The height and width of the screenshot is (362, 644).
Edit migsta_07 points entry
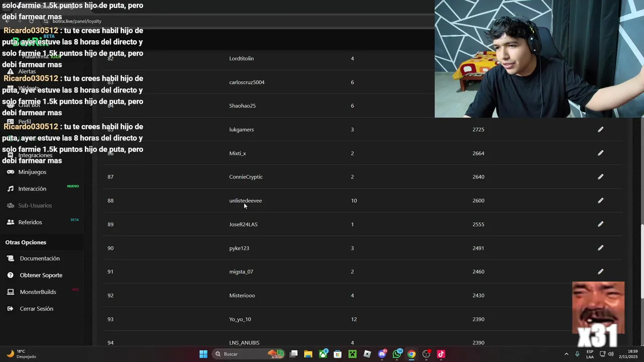pos(600,271)
